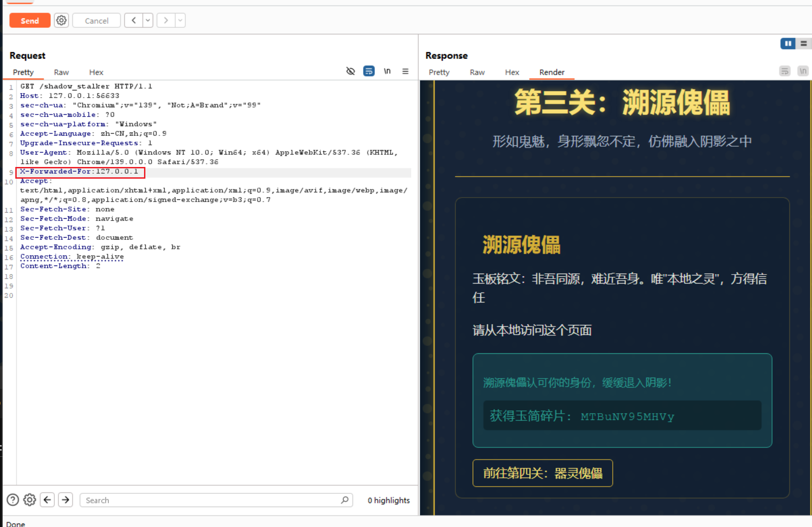
Task: Open request panel hamburger menu
Action: (405, 71)
